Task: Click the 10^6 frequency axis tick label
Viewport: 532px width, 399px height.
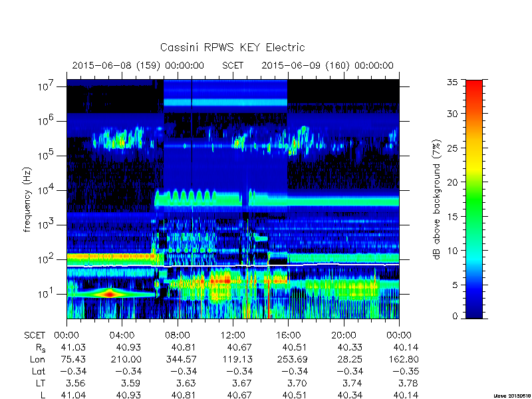Action: [x=47, y=120]
